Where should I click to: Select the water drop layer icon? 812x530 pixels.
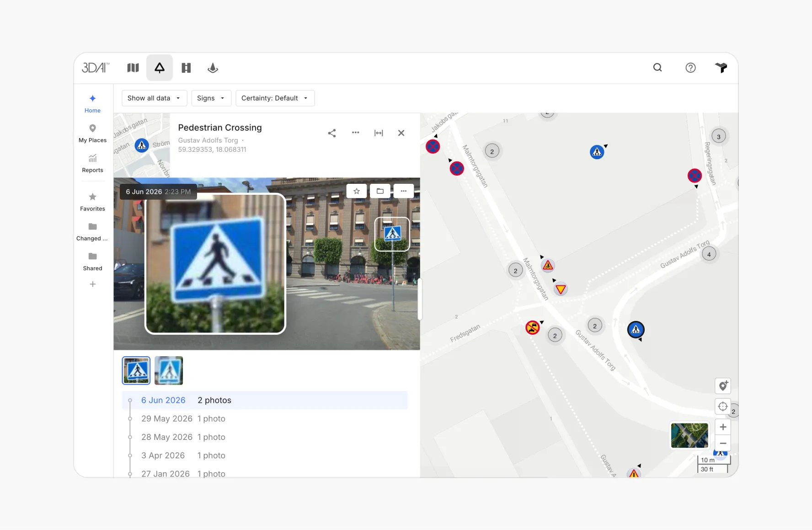[213, 68]
